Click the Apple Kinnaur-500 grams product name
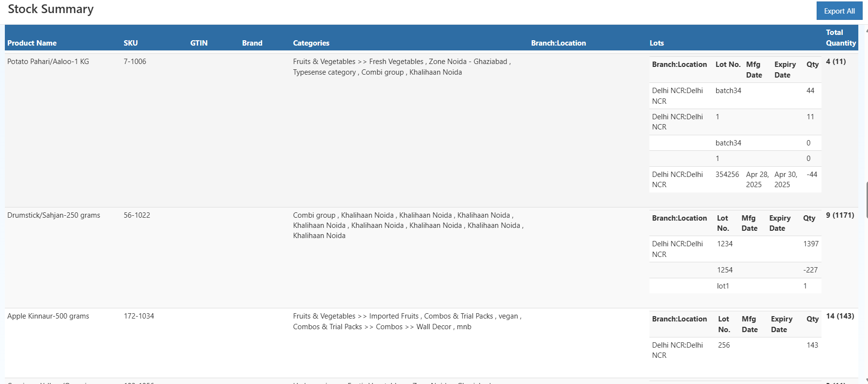Screen dimensions: 868x384 click(48, 316)
